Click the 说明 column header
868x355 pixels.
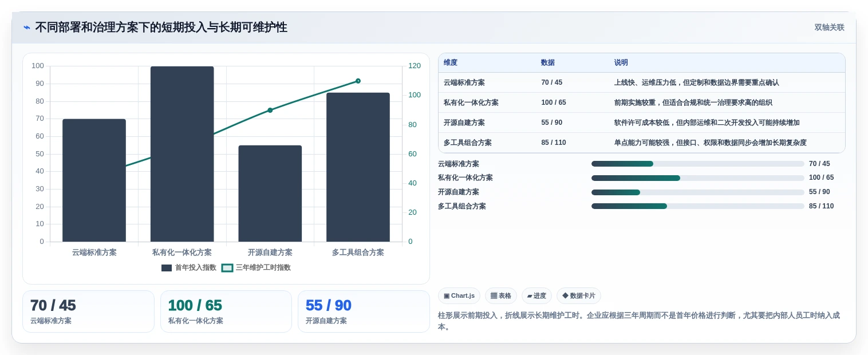(621, 63)
